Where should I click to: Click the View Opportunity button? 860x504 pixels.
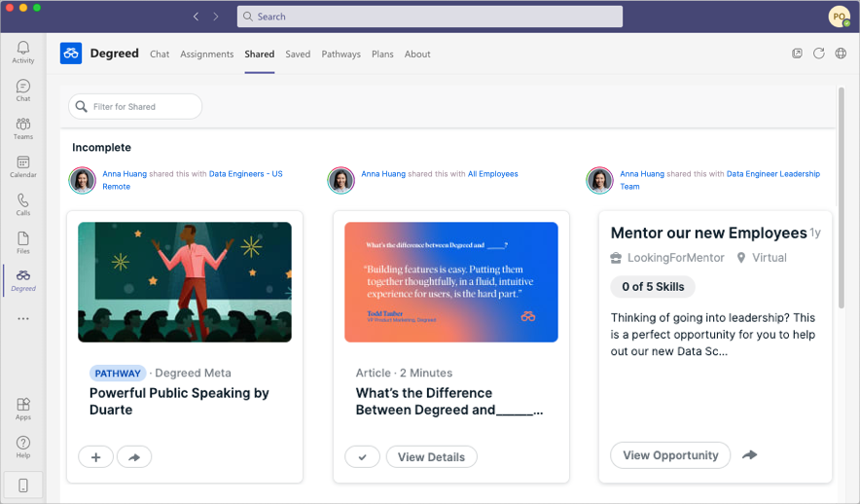670,455
